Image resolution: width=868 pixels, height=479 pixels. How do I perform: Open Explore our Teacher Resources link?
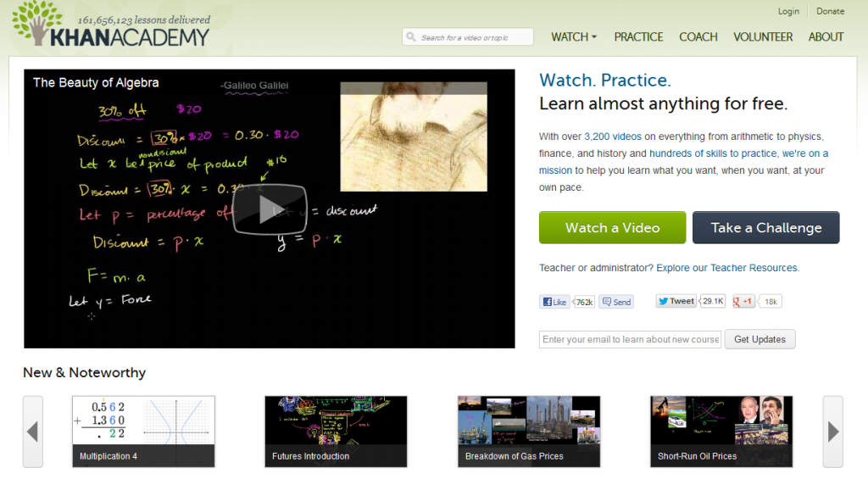[x=728, y=268]
